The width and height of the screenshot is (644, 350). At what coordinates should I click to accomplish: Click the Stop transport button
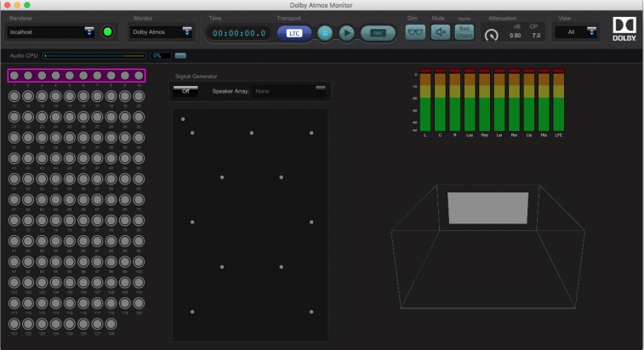tap(325, 33)
